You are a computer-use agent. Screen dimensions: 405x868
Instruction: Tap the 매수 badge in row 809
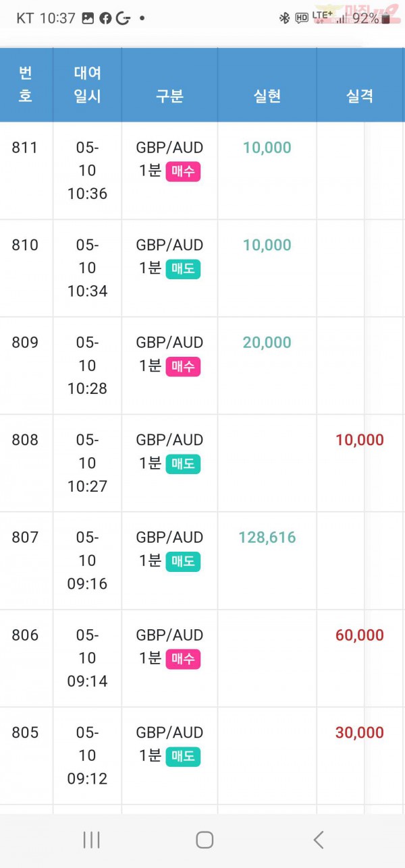coord(183,367)
